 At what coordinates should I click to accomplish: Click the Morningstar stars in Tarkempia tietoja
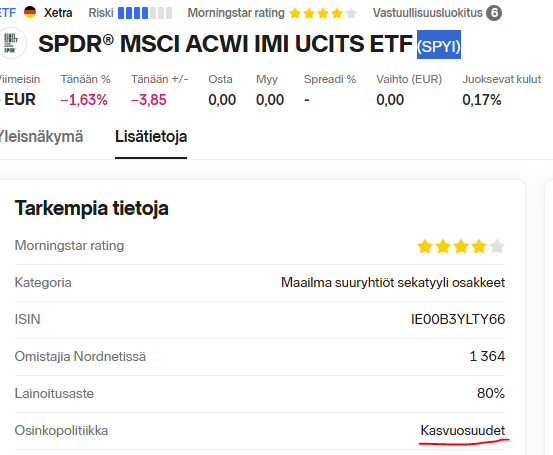pyautogui.click(x=461, y=246)
